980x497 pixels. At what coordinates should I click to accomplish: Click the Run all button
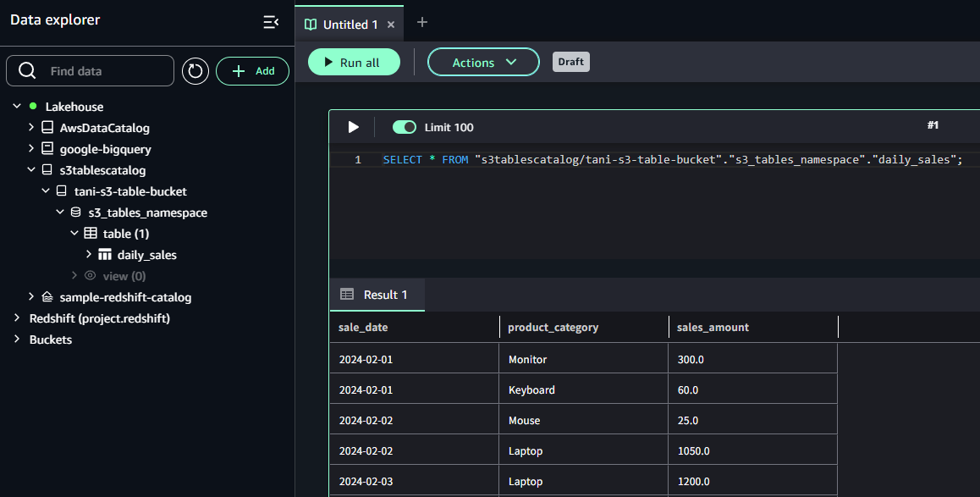coord(354,62)
